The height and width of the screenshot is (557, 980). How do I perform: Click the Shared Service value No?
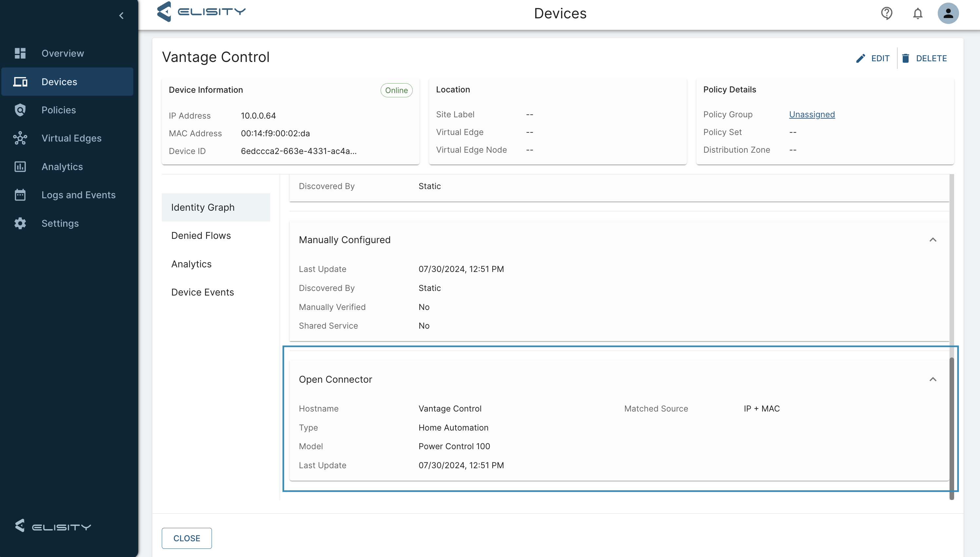click(424, 326)
